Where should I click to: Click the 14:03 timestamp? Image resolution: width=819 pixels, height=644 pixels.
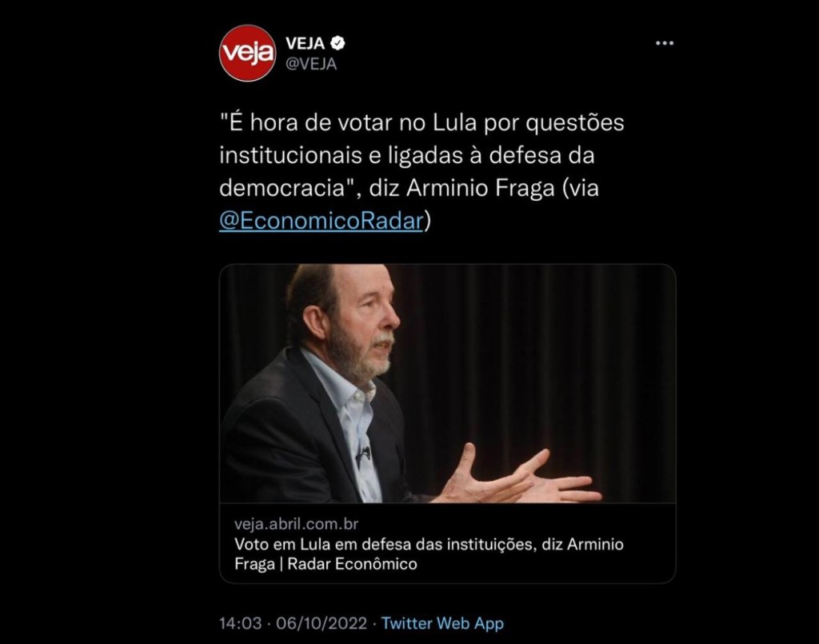point(240,623)
